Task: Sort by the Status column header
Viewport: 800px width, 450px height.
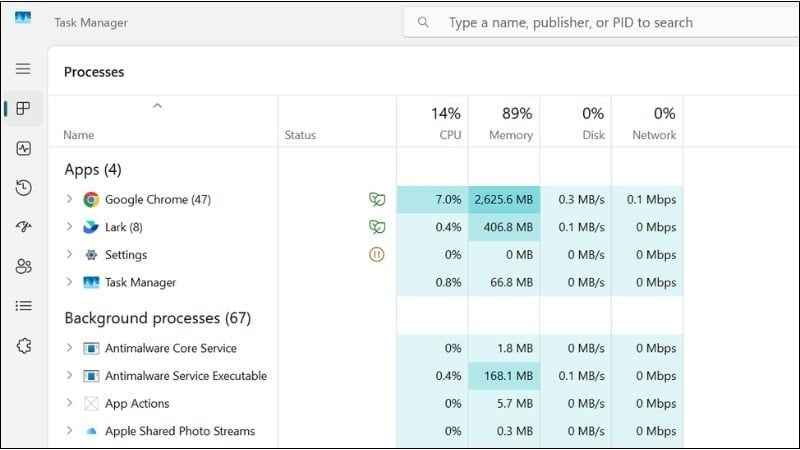Action: click(300, 135)
